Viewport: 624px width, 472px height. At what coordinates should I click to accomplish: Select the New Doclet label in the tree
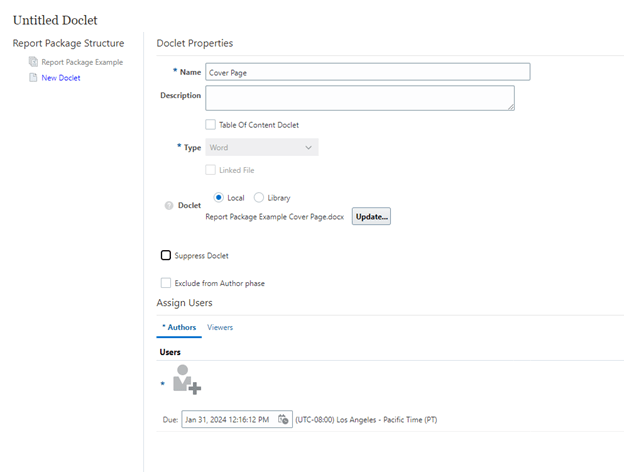(x=61, y=78)
